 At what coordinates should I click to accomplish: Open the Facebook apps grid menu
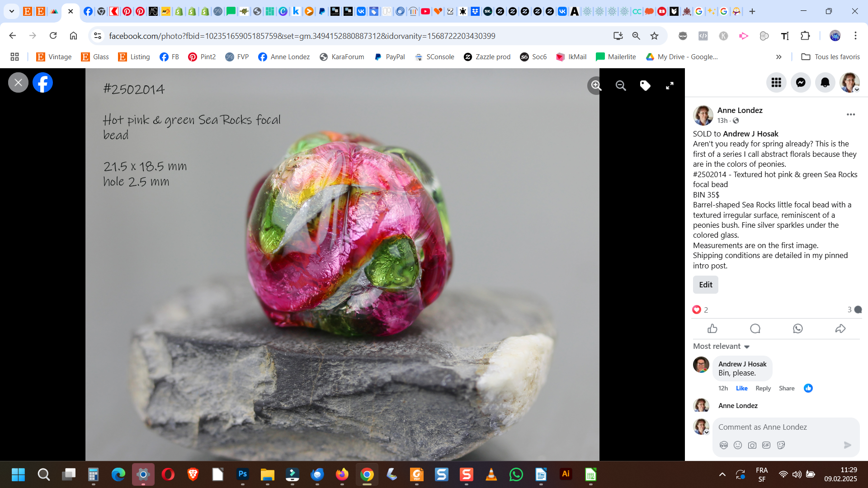(776, 82)
